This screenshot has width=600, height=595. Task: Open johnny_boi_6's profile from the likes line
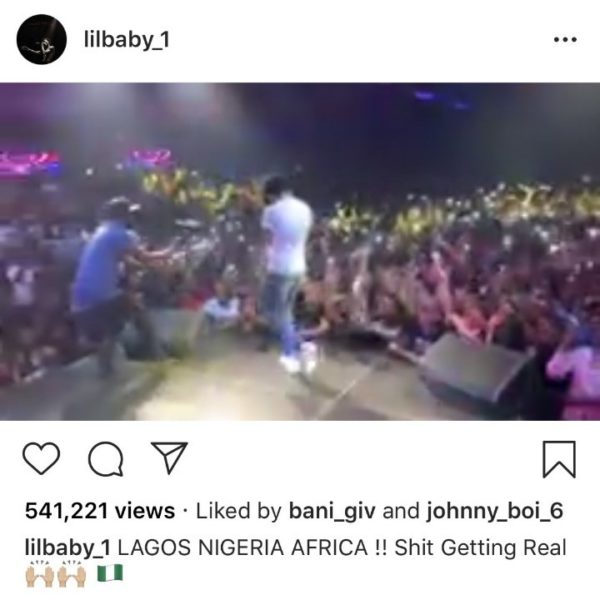pos(495,511)
